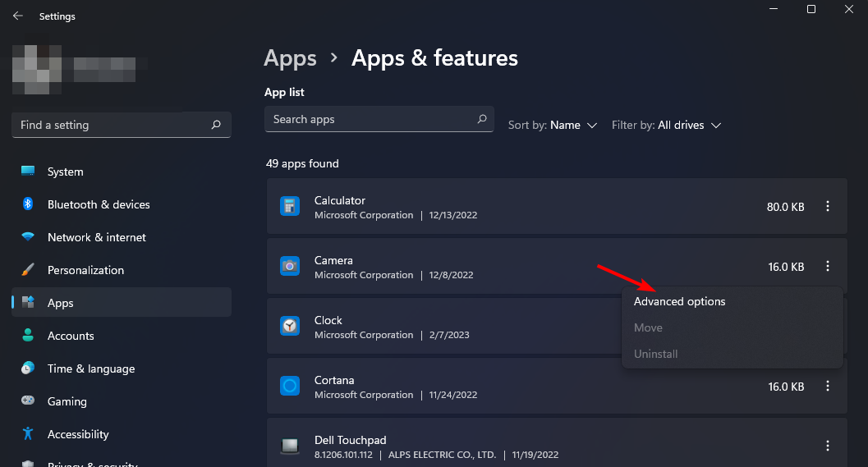
Task: Click the Calculator app icon
Action: click(290, 207)
